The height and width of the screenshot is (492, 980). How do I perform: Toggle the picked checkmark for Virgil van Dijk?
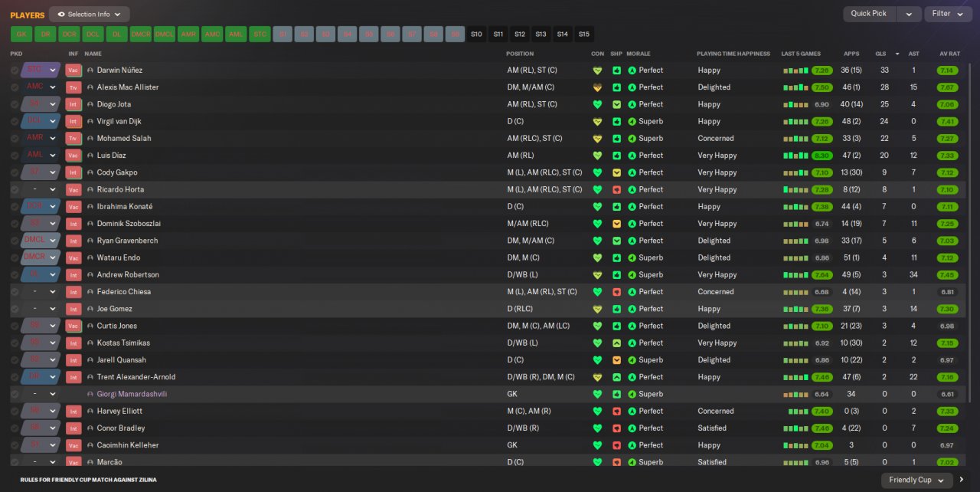click(15, 121)
